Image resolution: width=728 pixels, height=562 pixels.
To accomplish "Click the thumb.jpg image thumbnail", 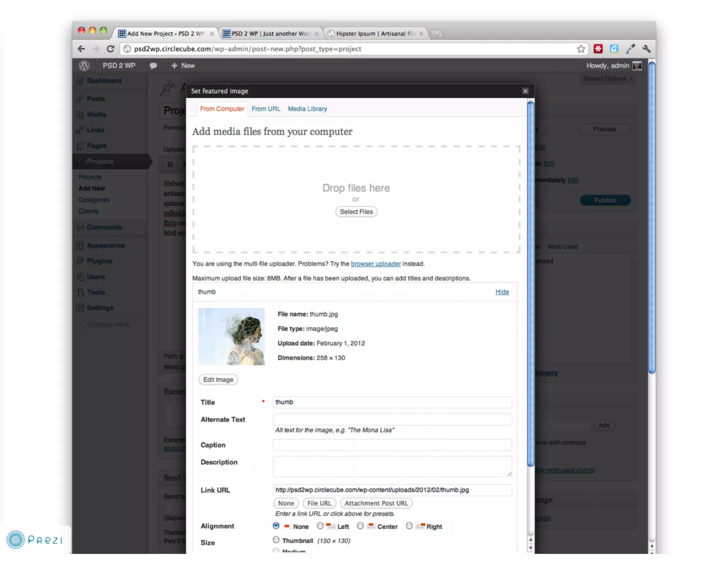I will click(x=231, y=336).
